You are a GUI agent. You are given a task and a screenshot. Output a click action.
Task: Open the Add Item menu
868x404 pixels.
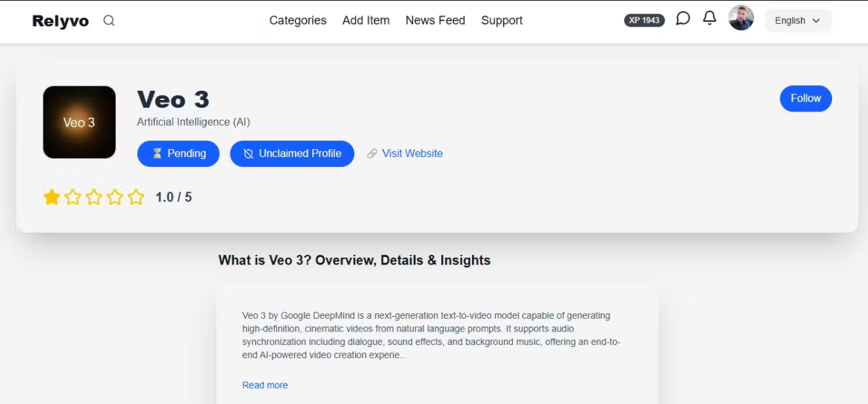point(366,20)
